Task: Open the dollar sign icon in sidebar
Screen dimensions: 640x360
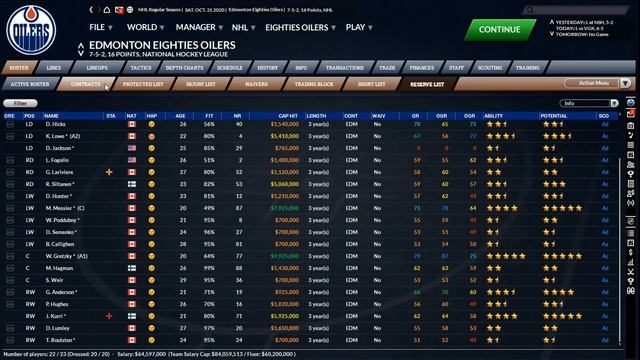Action: coord(631,253)
